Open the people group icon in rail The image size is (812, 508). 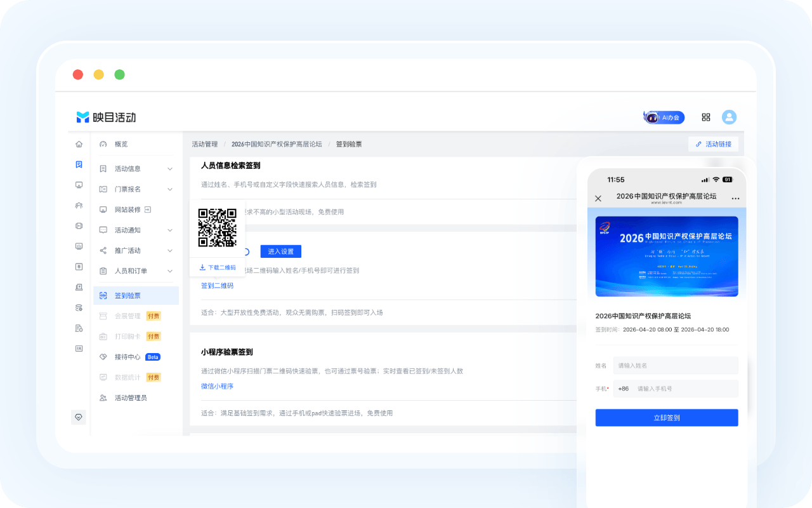(x=79, y=205)
